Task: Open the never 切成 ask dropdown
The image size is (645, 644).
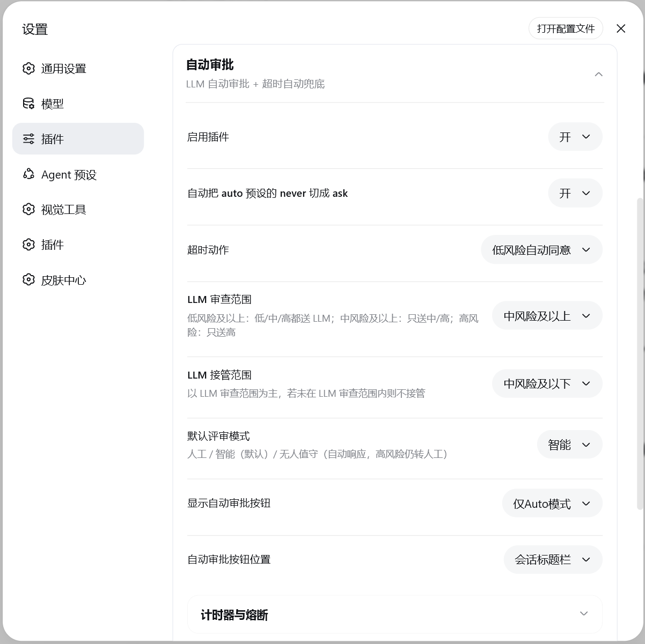Action: click(575, 193)
